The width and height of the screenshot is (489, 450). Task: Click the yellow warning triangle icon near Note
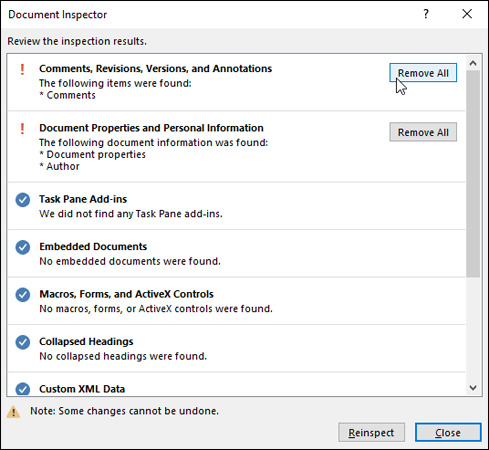coord(13,412)
